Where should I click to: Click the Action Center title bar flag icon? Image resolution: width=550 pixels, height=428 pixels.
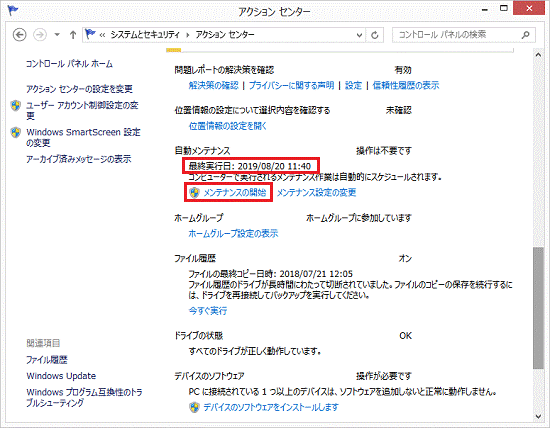pos(13,10)
